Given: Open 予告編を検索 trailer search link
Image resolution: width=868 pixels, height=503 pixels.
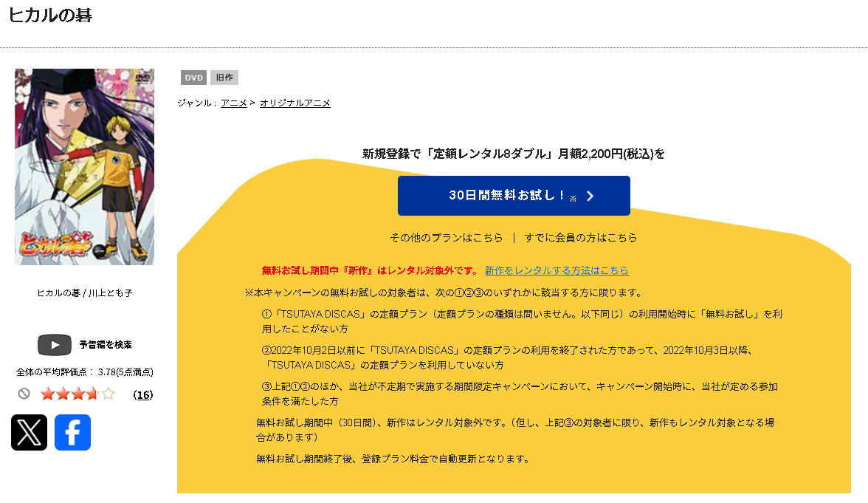Looking at the screenshot, I should coord(106,344).
